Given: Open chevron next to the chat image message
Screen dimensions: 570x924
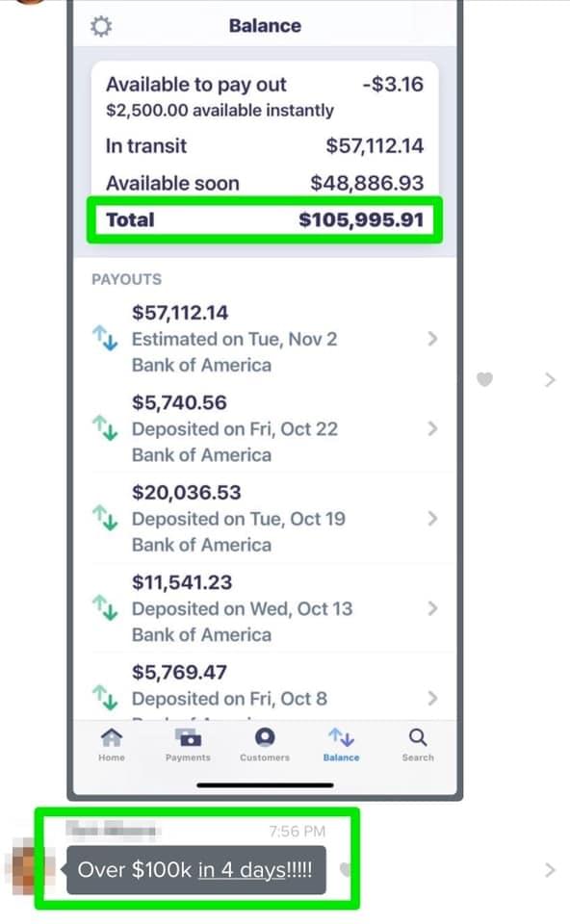Looking at the screenshot, I should pyautogui.click(x=550, y=379).
